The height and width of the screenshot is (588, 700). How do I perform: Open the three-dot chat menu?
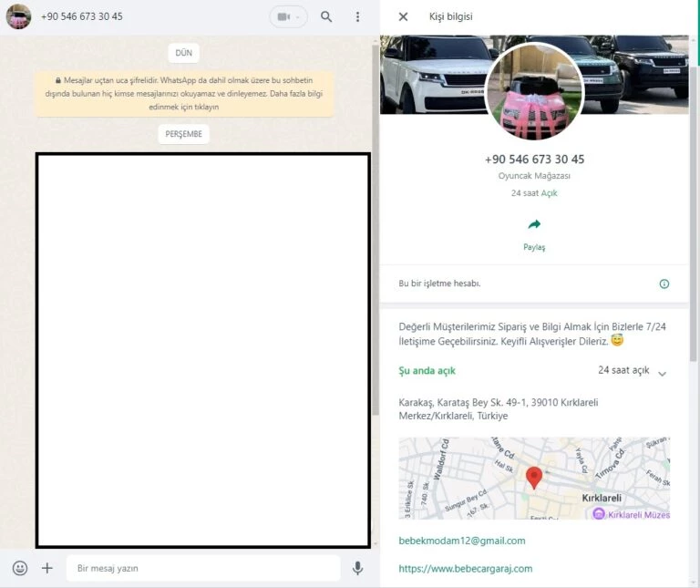(357, 17)
